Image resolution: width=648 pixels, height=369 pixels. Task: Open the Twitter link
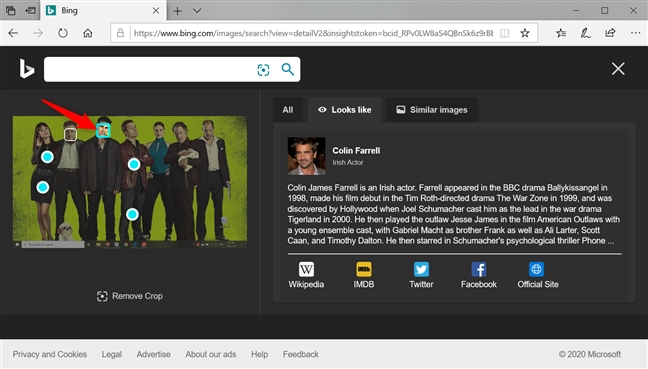point(421,275)
